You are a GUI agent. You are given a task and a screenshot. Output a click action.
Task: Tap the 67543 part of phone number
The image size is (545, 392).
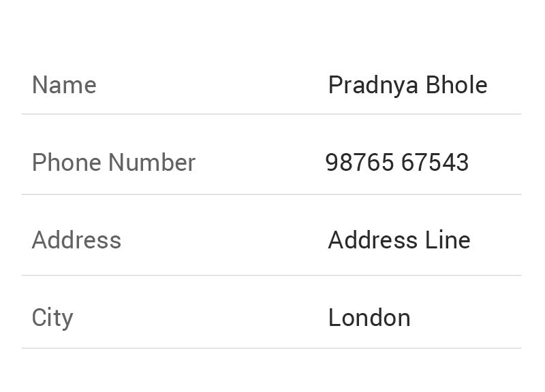tap(435, 162)
